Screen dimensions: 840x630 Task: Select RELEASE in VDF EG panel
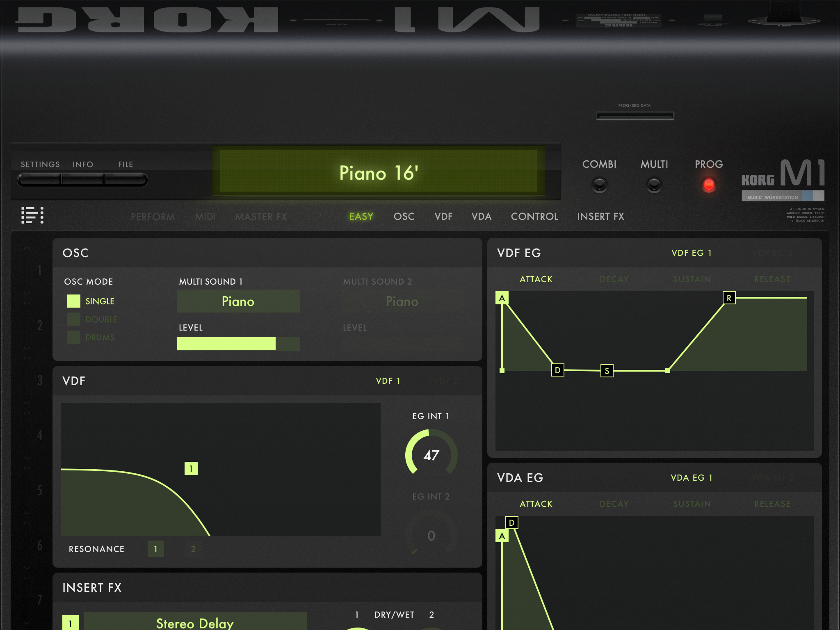tap(772, 279)
